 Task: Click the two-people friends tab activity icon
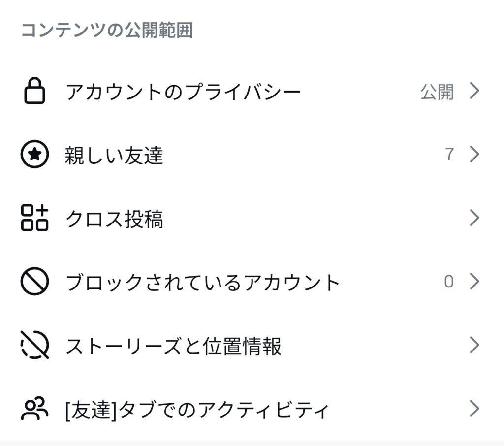click(34, 409)
